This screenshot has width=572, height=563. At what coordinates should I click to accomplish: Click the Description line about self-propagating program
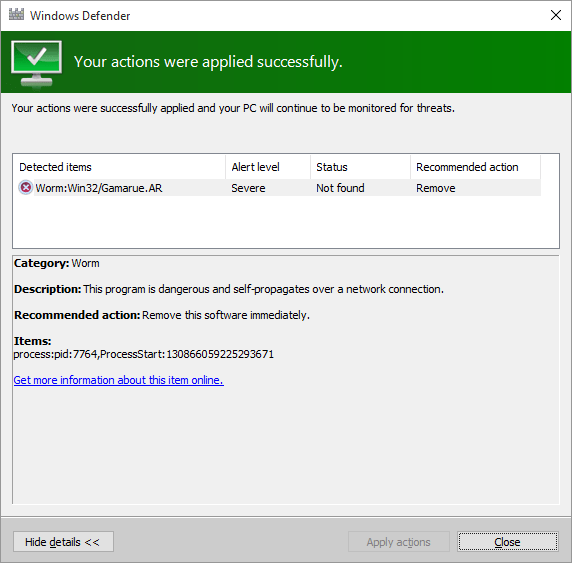229,289
